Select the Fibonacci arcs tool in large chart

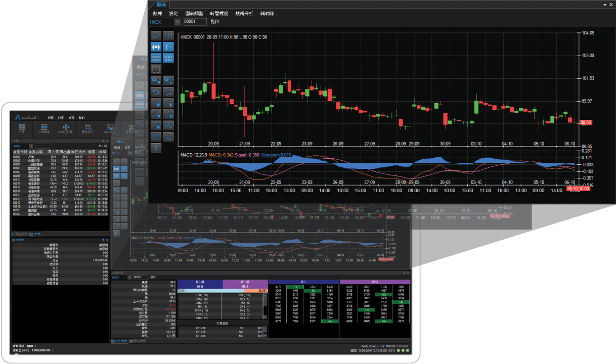tap(168, 125)
